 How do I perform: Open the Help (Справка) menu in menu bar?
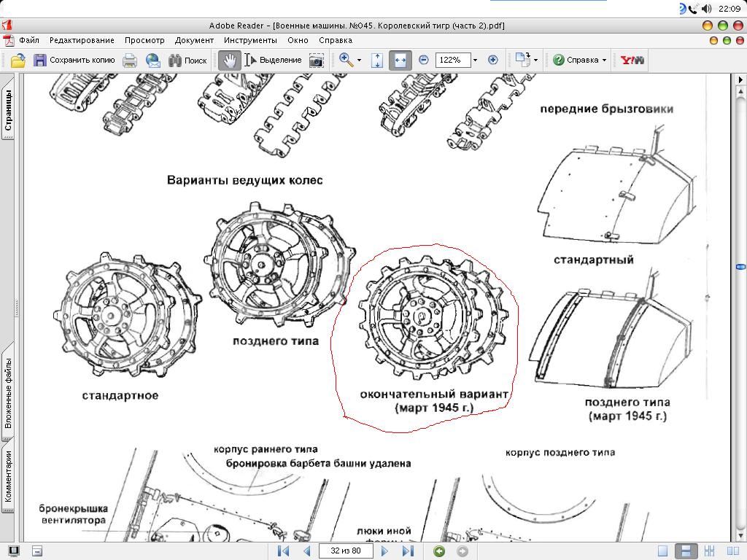[336, 41]
